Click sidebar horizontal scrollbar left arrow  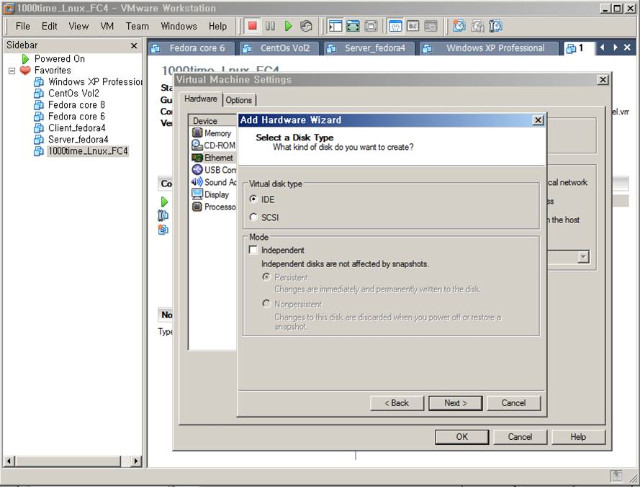(x=9, y=461)
